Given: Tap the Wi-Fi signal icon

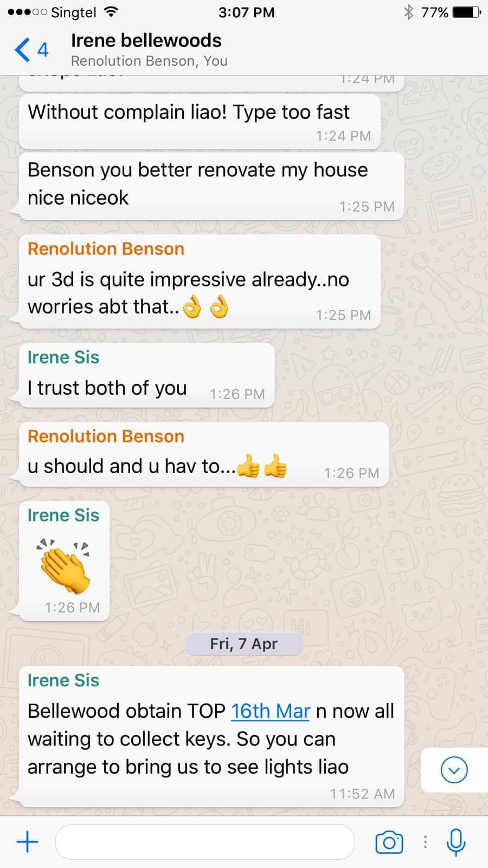Looking at the screenshot, I should tap(111, 12).
